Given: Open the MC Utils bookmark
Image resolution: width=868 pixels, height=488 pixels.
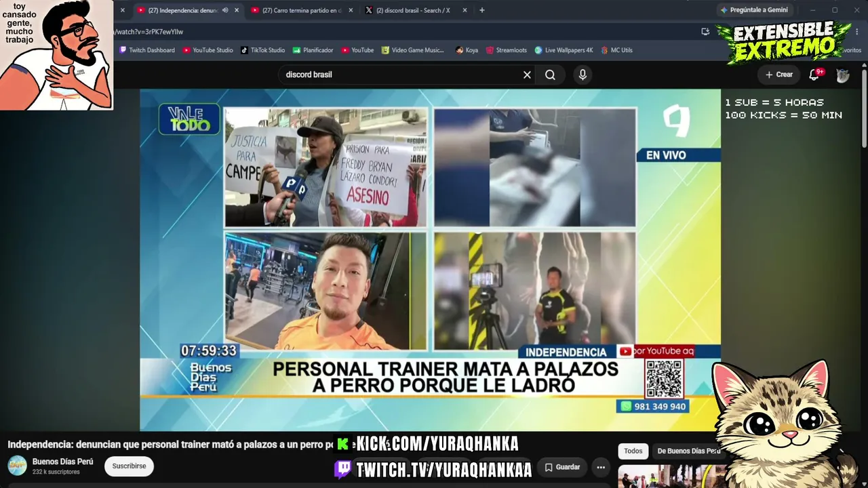Looking at the screenshot, I should 616,50.
